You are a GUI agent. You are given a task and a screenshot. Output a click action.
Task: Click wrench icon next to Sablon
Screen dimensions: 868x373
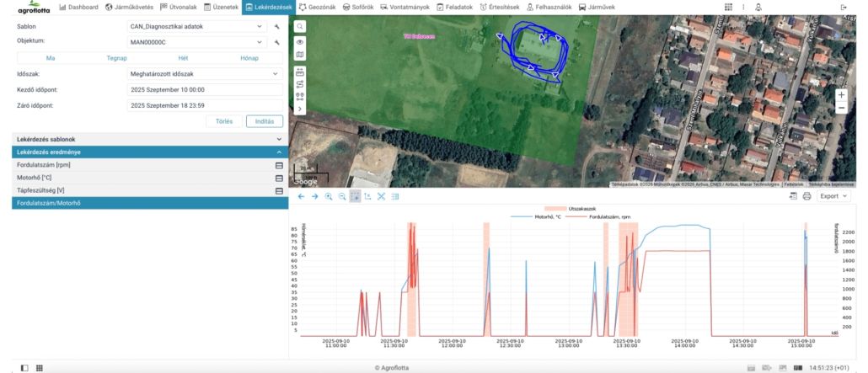pos(276,26)
